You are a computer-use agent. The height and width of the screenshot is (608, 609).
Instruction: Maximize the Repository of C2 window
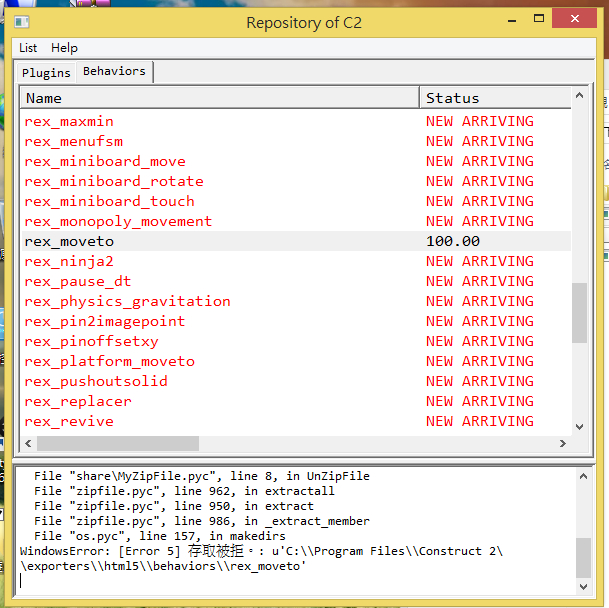(539, 18)
